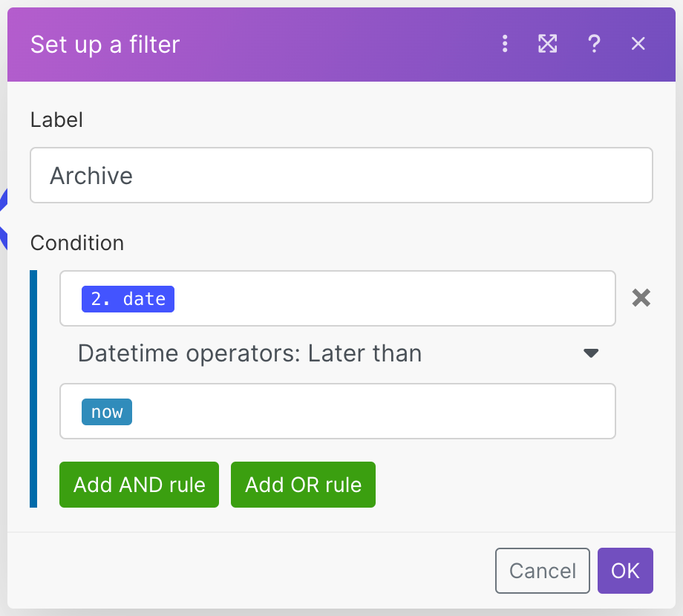The width and height of the screenshot is (683, 616).
Task: Remove the date condition with the X icon
Action: 641,298
